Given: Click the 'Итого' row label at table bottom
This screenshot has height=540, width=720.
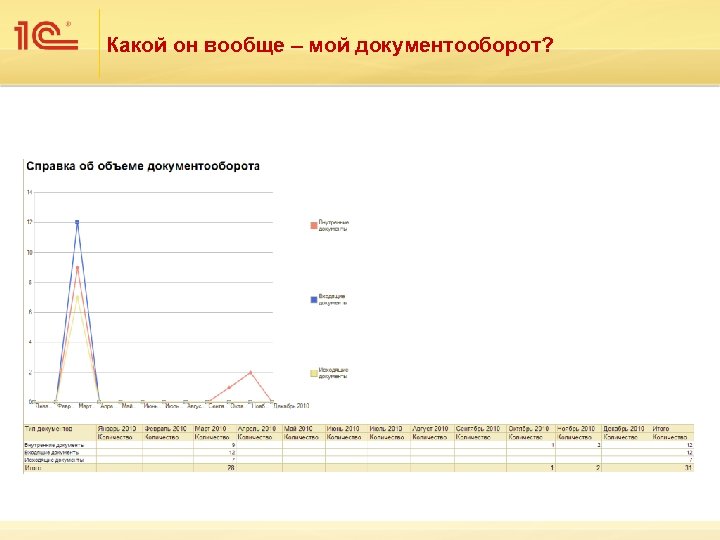Looking at the screenshot, I should [33, 468].
